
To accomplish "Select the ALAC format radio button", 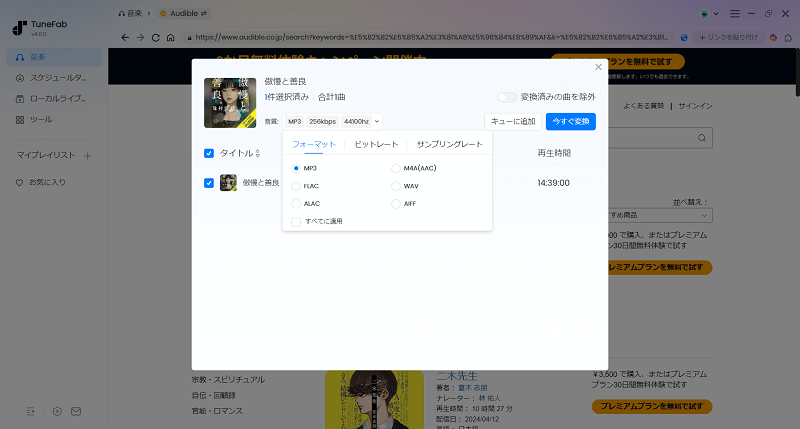I will (x=296, y=204).
